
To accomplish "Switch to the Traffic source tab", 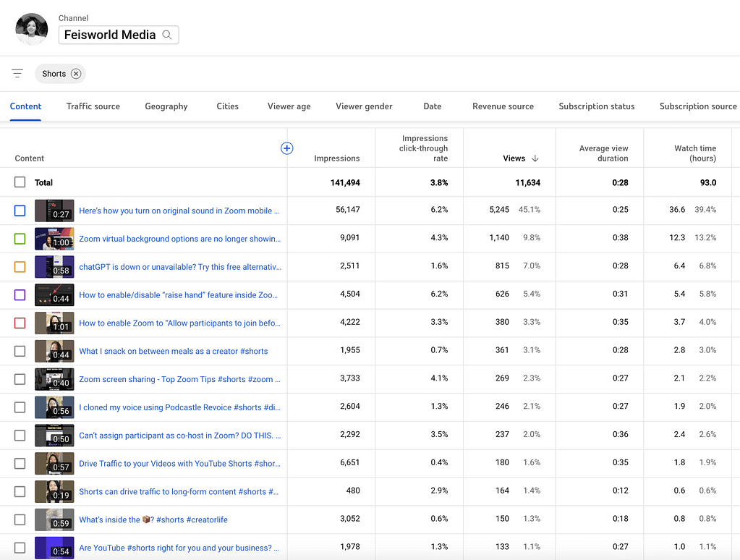I will tap(93, 106).
